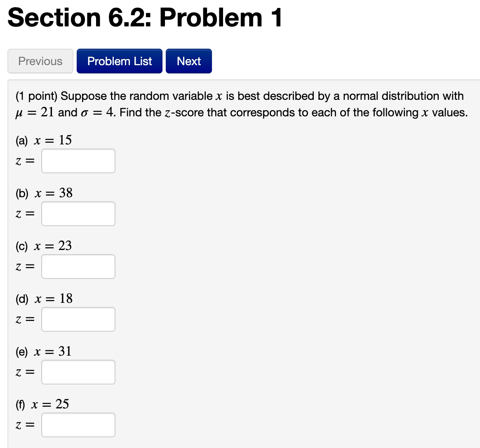Click inside the z answer box for part (c)
The height and width of the screenshot is (448, 480).
(x=78, y=266)
